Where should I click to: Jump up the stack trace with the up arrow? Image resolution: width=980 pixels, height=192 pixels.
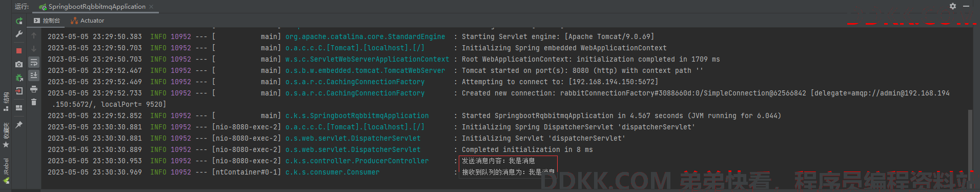click(34, 35)
